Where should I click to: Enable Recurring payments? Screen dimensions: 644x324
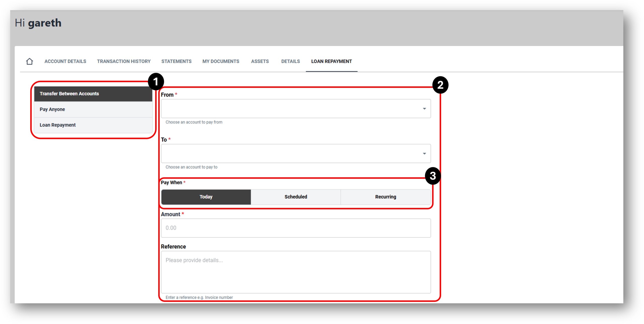click(385, 197)
